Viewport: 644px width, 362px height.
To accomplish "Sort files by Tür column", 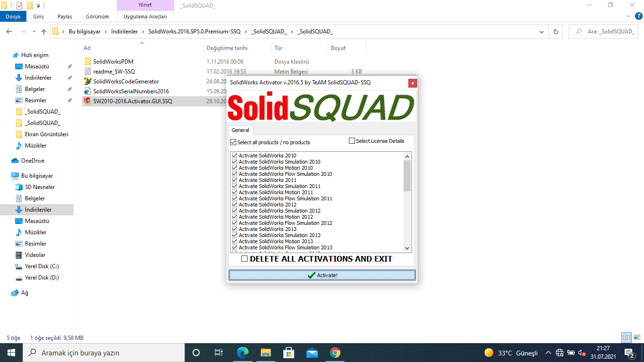I will [279, 48].
